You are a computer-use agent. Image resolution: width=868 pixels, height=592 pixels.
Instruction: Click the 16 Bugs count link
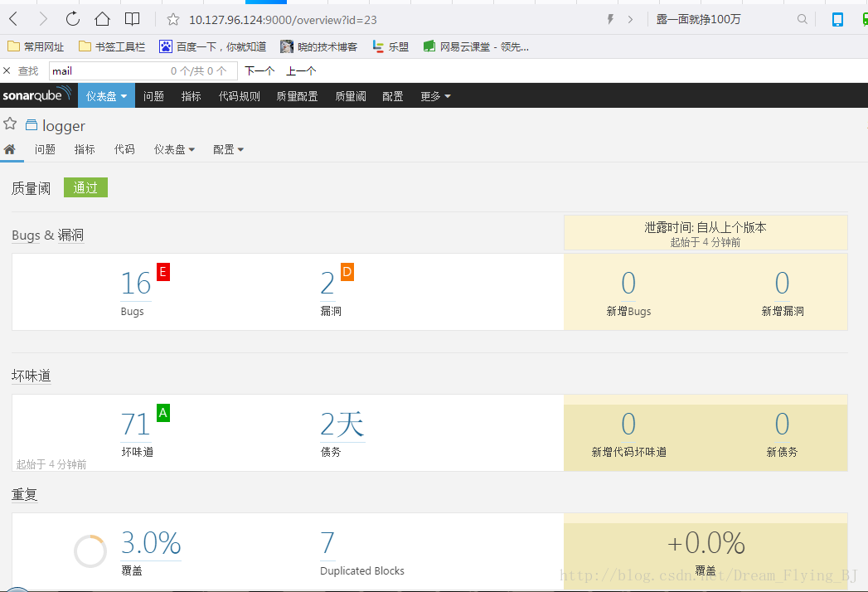tap(135, 283)
